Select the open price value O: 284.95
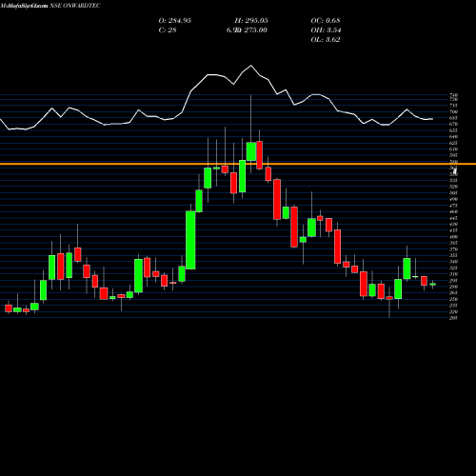Viewport: 476px width, 476px height. [175, 21]
